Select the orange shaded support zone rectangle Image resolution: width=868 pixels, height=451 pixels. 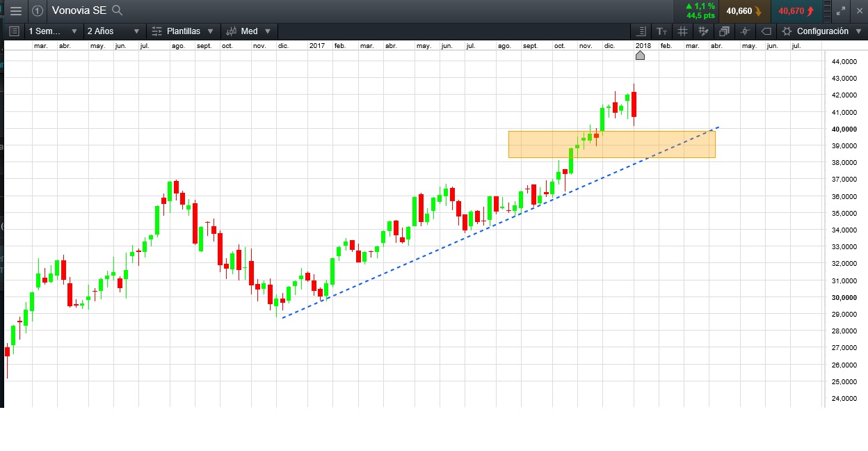tap(611, 144)
